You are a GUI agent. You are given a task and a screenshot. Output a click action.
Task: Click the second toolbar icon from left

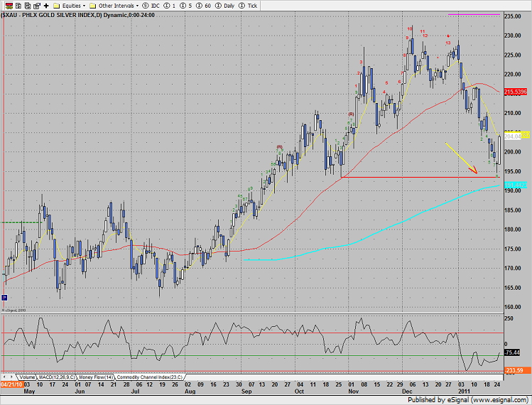click(16, 5)
